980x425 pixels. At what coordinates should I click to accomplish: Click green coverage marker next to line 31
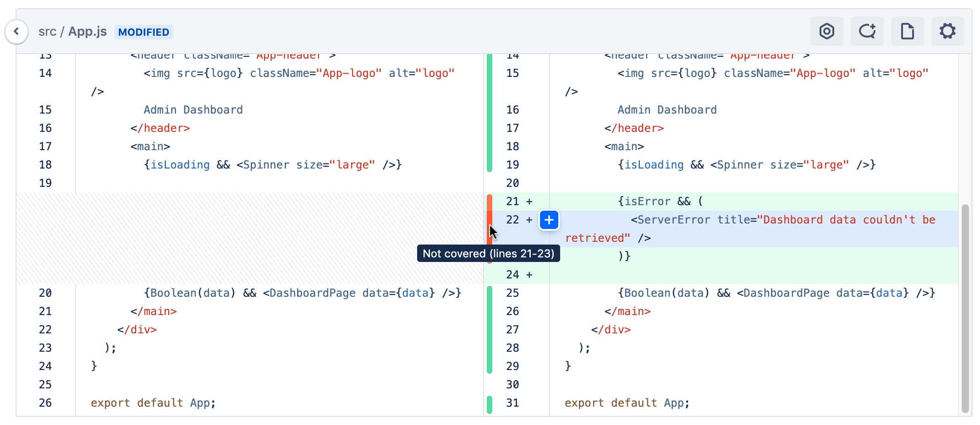pos(490,404)
